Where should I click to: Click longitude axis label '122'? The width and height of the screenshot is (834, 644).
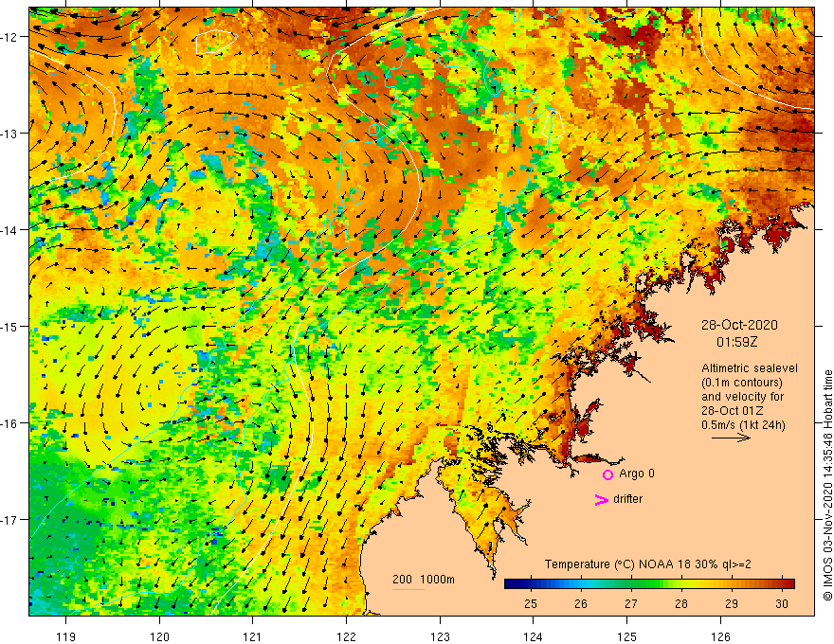coord(346,636)
